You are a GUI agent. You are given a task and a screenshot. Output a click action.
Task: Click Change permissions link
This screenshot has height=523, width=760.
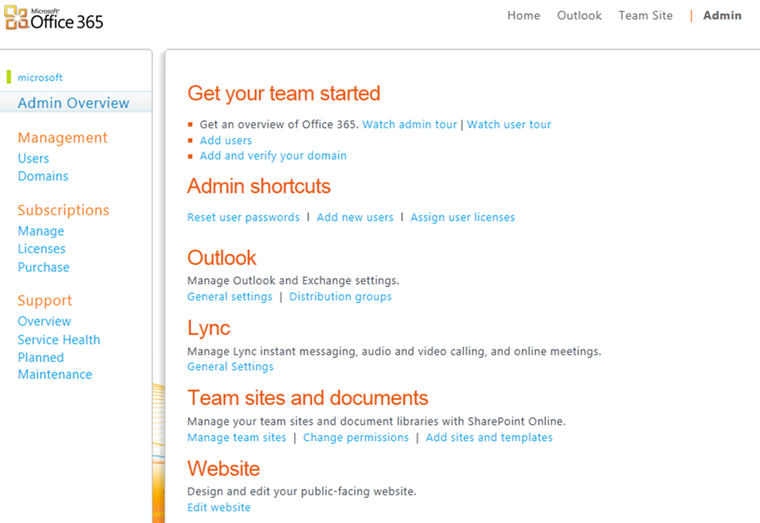[x=356, y=438]
